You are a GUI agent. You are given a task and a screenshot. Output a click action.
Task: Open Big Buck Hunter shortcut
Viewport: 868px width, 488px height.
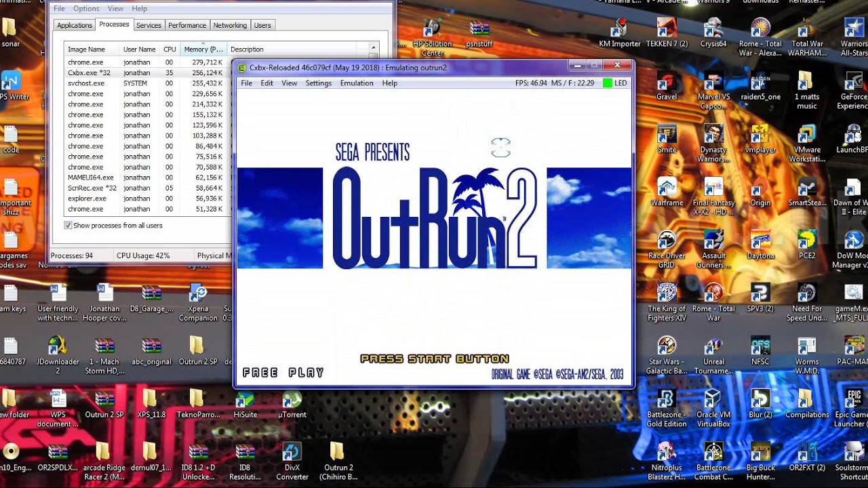760,460
